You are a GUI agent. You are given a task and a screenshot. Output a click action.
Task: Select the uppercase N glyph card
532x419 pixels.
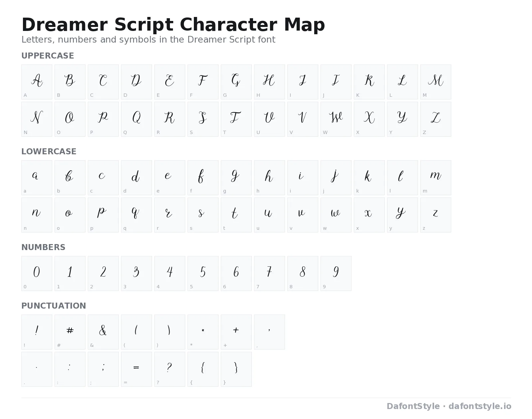[x=37, y=119]
